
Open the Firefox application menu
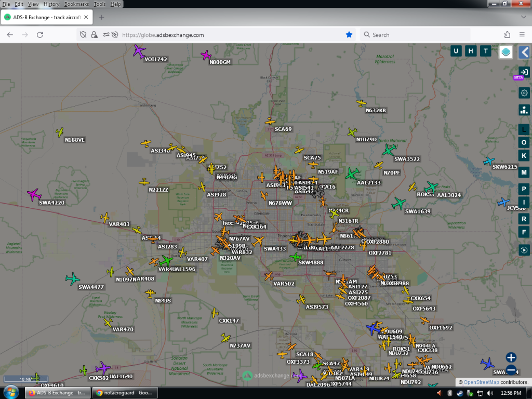coord(522,35)
